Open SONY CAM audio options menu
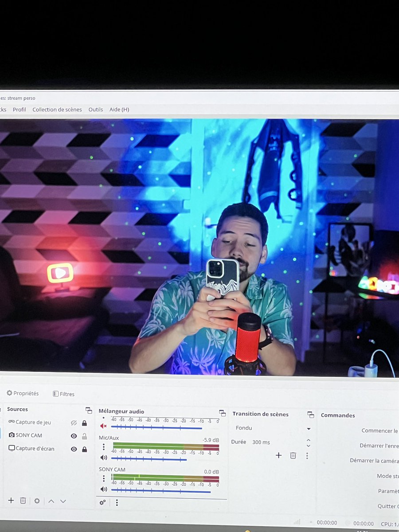This screenshot has width=399, height=532. pyautogui.click(x=104, y=478)
